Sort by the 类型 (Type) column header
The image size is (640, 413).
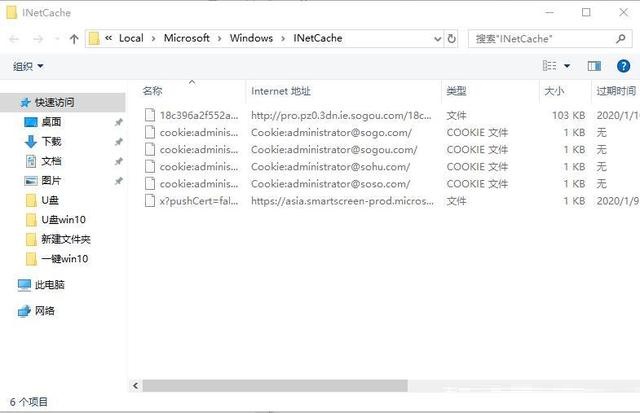click(456, 91)
